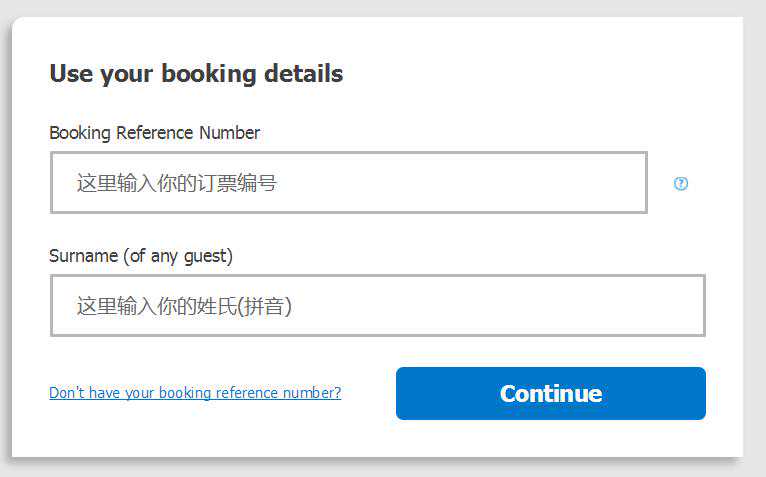This screenshot has height=477, width=766.
Task: Click the Continue button
Action: click(x=550, y=393)
